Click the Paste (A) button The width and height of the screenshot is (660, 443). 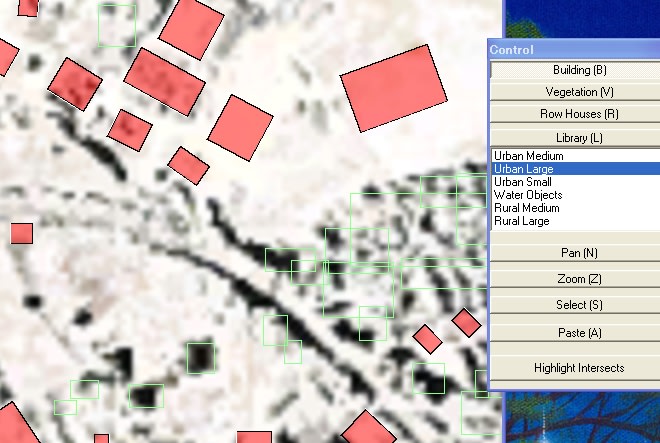coord(576,333)
